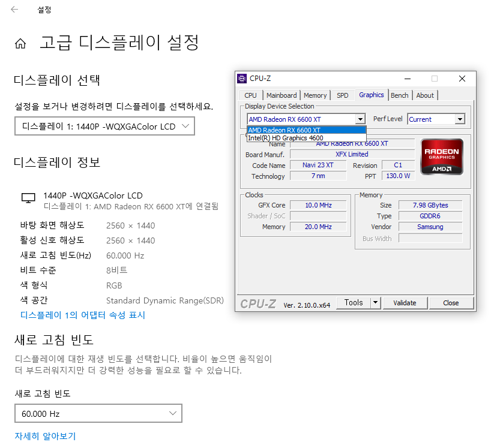Open the Settings home icon

(x=20, y=43)
